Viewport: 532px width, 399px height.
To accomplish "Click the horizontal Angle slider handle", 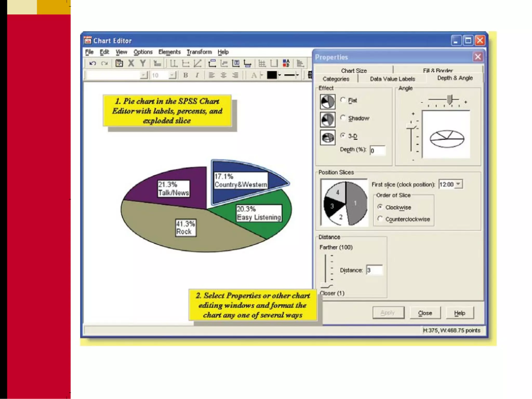I will coord(450,99).
